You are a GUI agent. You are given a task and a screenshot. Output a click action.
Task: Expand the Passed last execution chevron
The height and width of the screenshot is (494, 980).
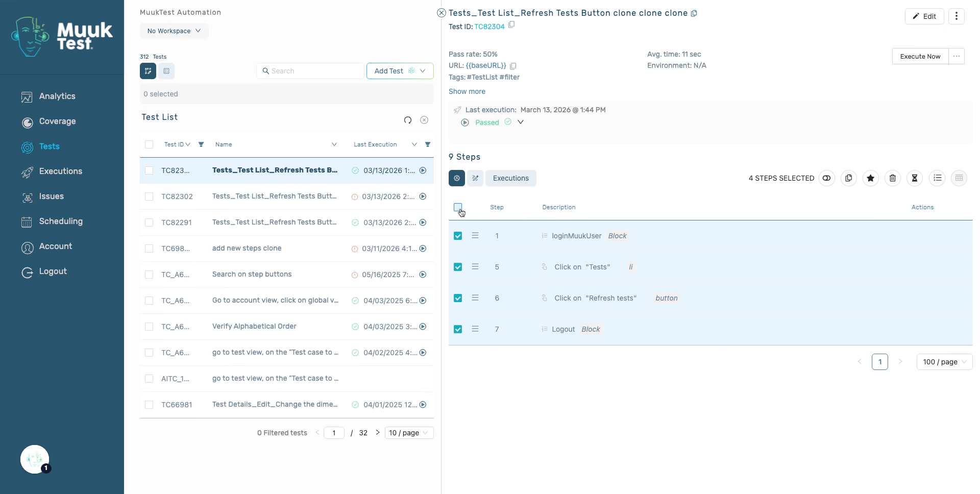521,122
